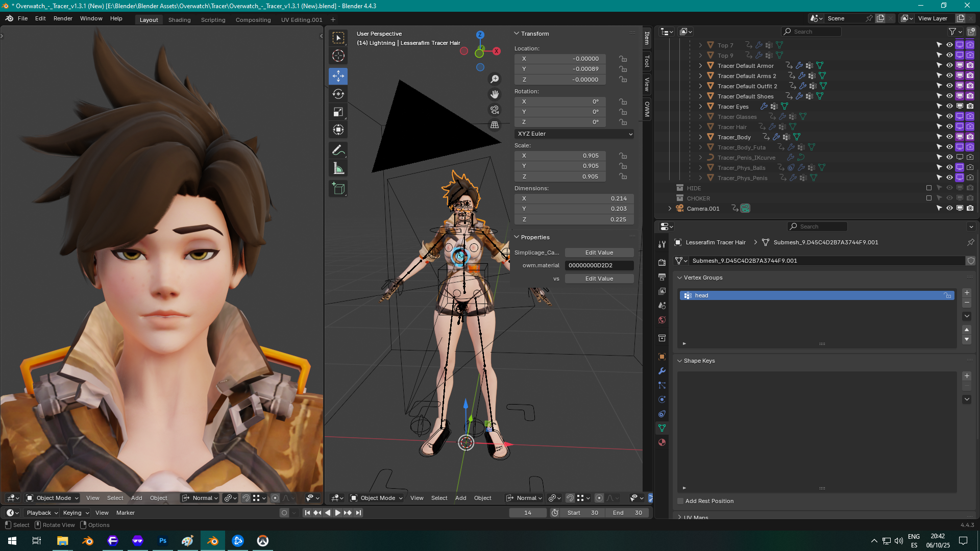Open the Render properties tab
This screenshot has width=980, height=551.
point(662,262)
